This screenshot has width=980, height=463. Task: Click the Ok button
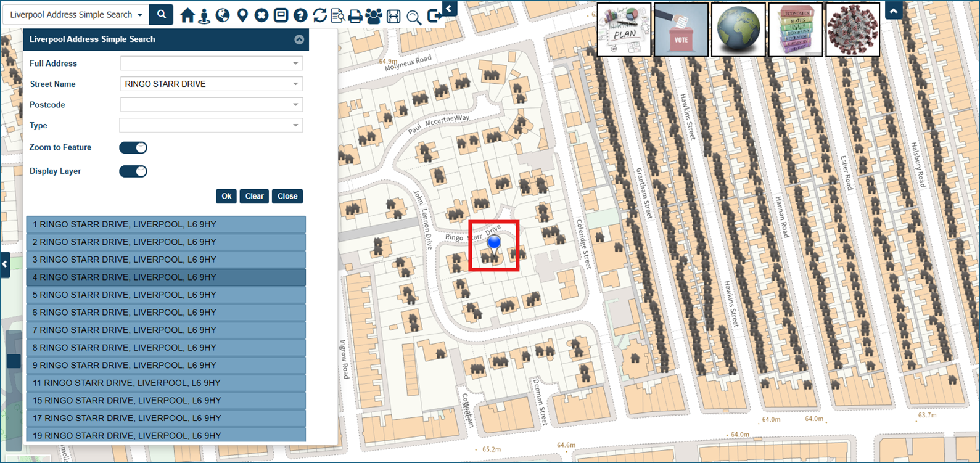(x=226, y=196)
